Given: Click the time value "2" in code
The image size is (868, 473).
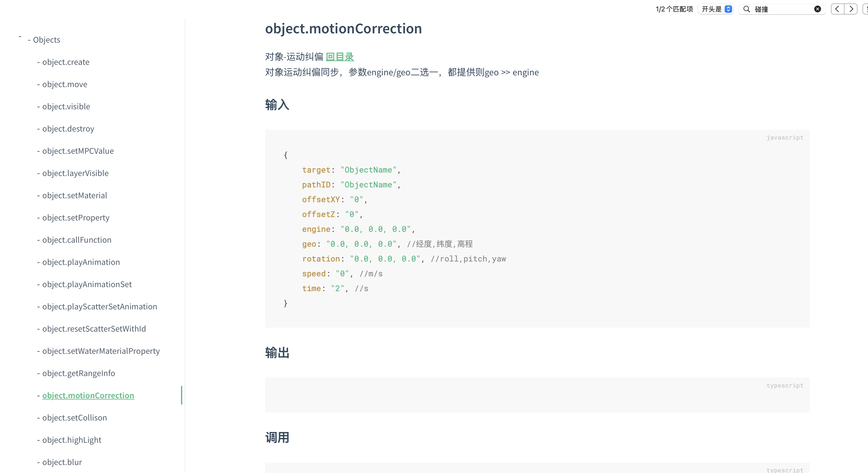Looking at the screenshot, I should coord(337,288).
